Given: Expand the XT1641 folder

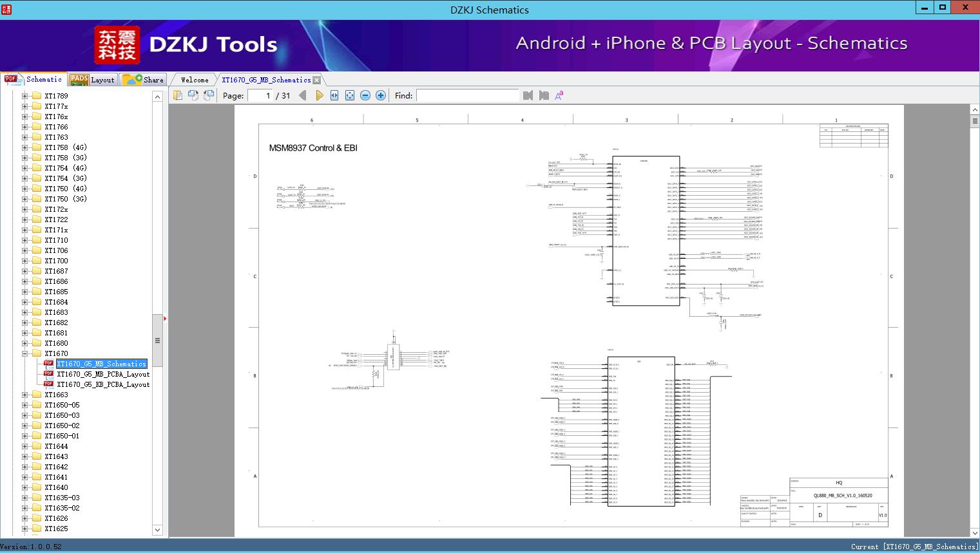Looking at the screenshot, I should pos(25,477).
